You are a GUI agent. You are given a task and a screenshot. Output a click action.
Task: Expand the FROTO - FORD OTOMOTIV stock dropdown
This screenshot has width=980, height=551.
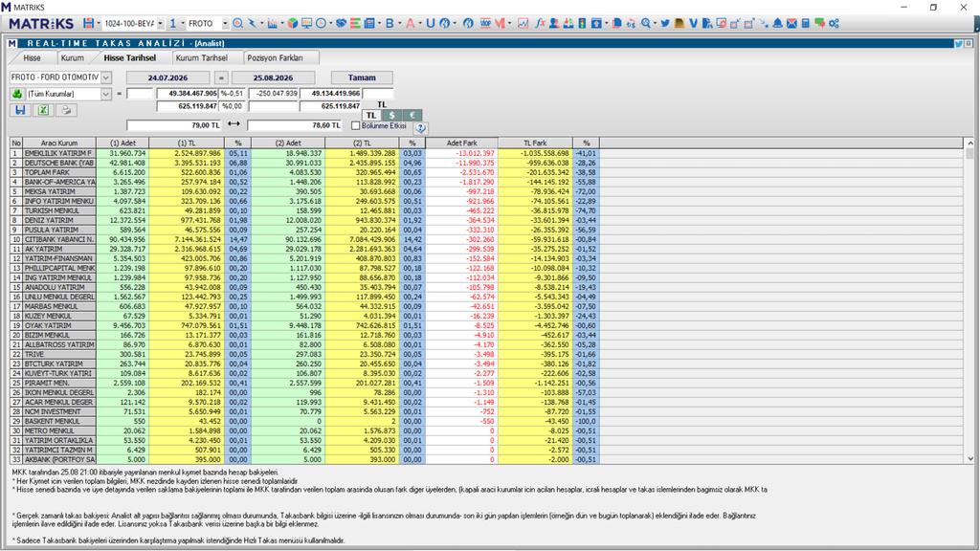click(x=105, y=77)
